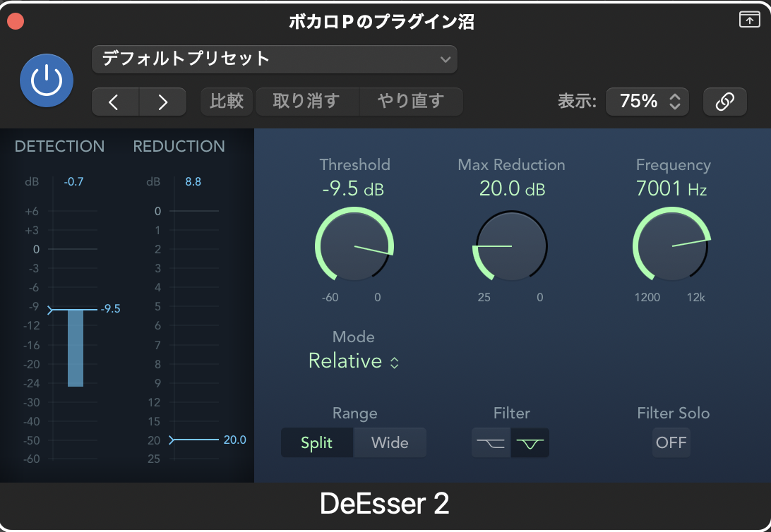Viewport: 771px width, 532px height.
Task: Click the -9.5 dB threshold value field
Action: [x=354, y=188]
